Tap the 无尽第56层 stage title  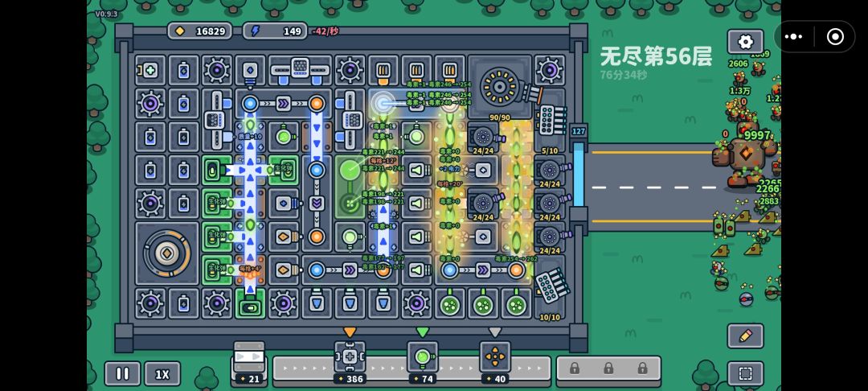[656, 56]
